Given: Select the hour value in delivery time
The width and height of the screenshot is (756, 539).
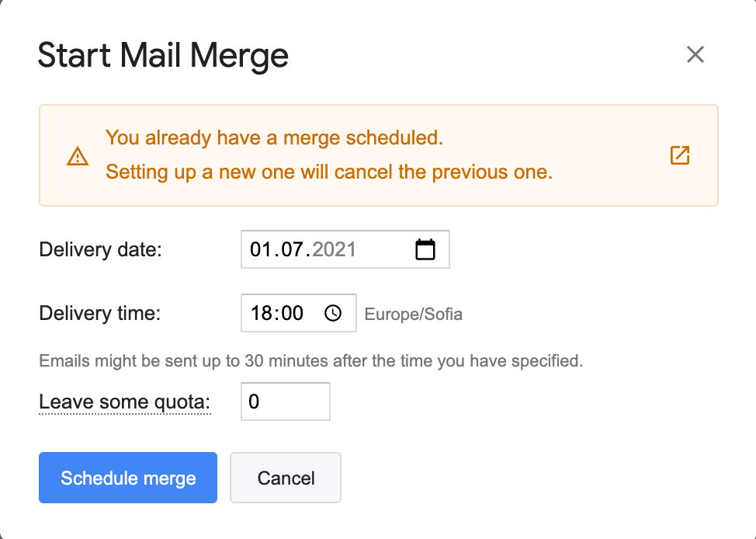Looking at the screenshot, I should coord(260,313).
